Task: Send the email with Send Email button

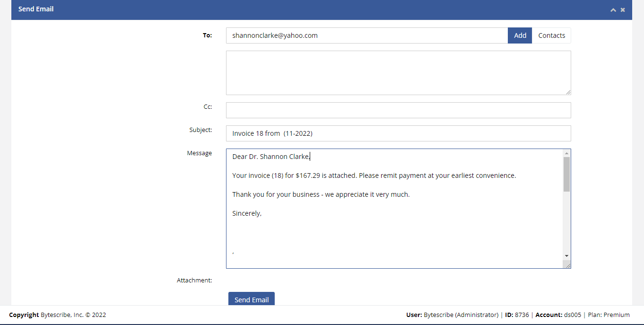Action: 252,299
